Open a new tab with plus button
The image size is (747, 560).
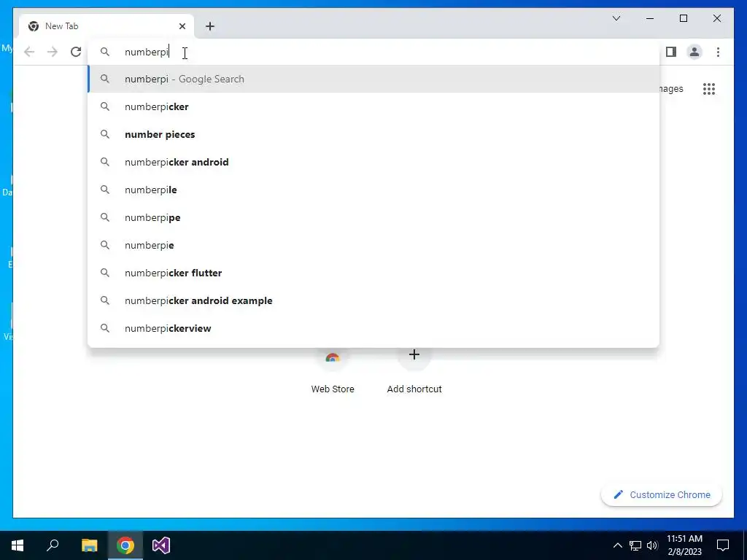click(210, 26)
